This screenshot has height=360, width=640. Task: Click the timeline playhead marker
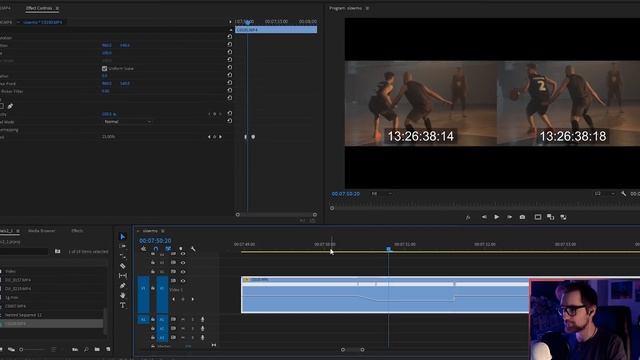coord(389,248)
